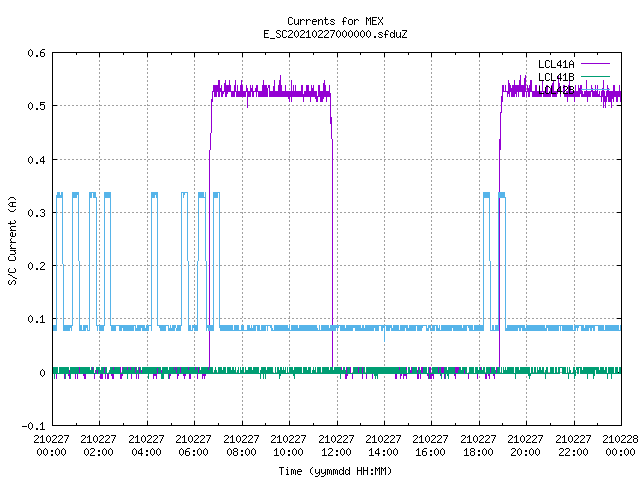Click the 210227 02:00 x-axis tick label

98,446
